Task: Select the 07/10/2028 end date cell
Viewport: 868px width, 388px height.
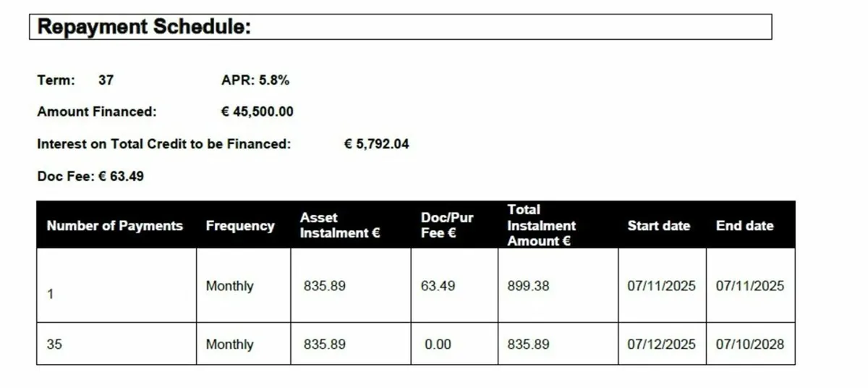Action: pyautogui.click(x=749, y=345)
